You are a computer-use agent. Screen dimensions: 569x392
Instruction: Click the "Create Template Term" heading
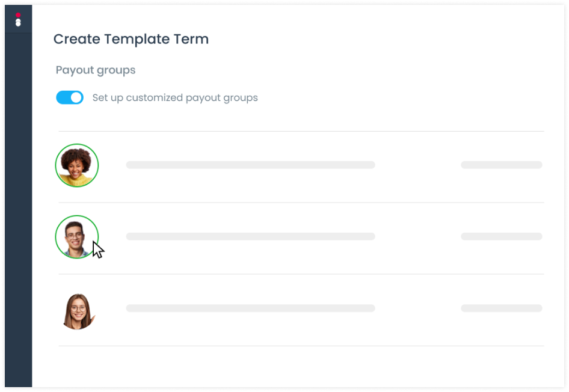point(131,39)
